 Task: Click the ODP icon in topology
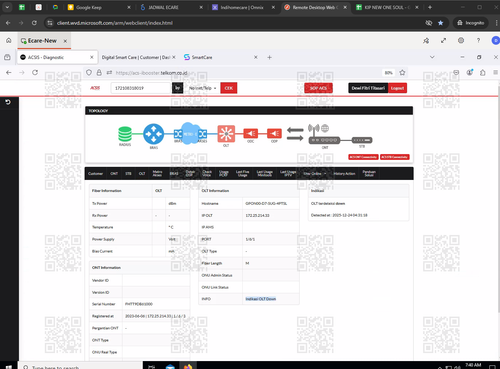pyautogui.click(x=274, y=133)
